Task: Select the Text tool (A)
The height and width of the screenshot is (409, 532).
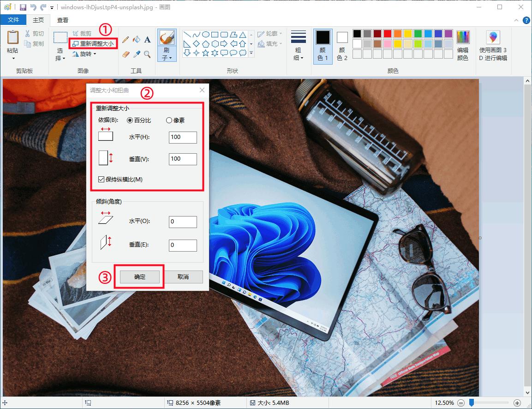Action: [147, 40]
